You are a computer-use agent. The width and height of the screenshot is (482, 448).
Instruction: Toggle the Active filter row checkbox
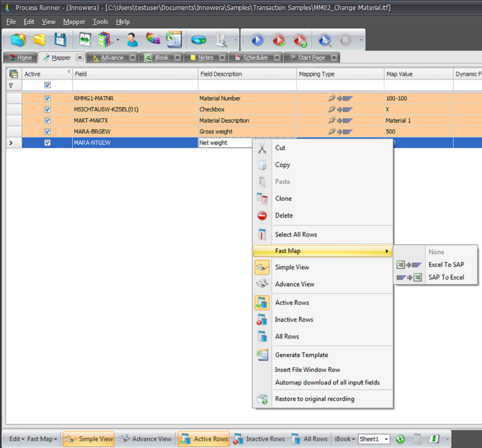pyautogui.click(x=47, y=85)
